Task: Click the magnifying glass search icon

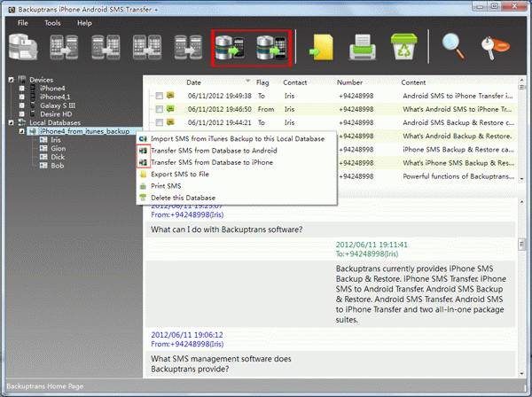Action: coord(454,47)
